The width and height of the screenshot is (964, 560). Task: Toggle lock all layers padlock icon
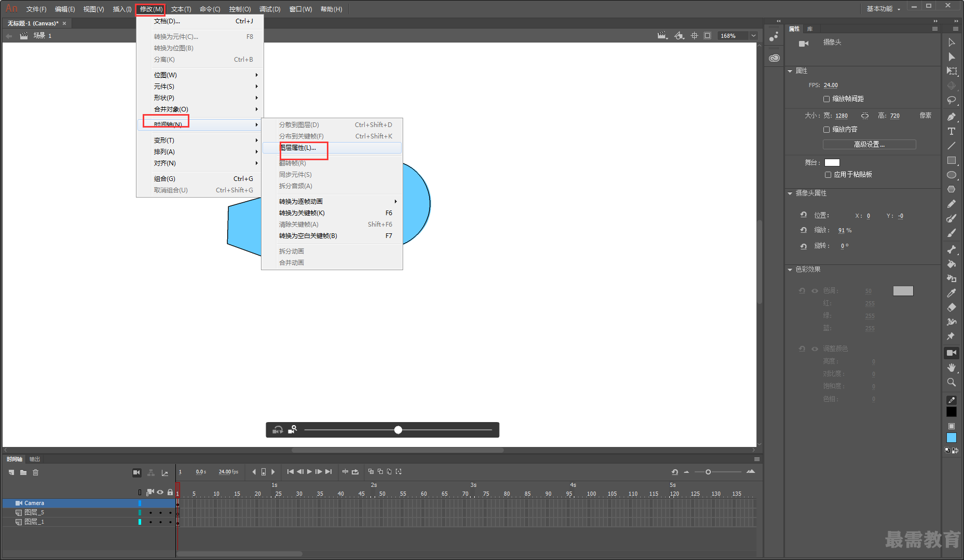[x=170, y=492]
